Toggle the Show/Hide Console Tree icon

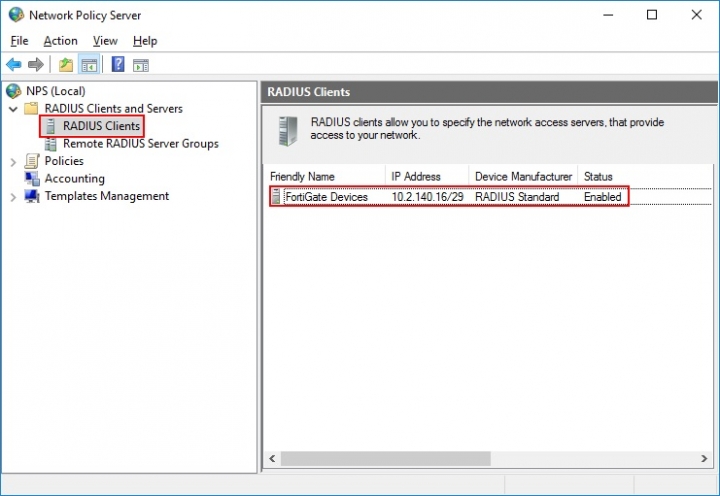click(89, 65)
